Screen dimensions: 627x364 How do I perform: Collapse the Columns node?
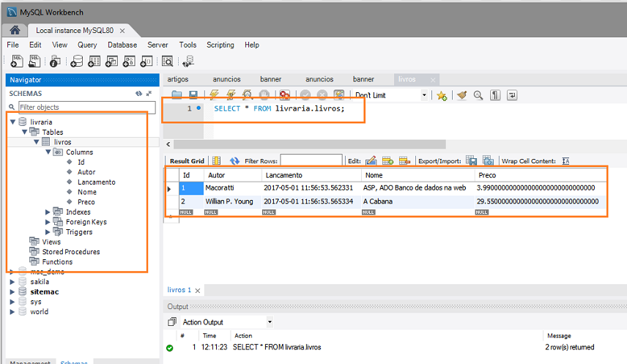tap(48, 152)
